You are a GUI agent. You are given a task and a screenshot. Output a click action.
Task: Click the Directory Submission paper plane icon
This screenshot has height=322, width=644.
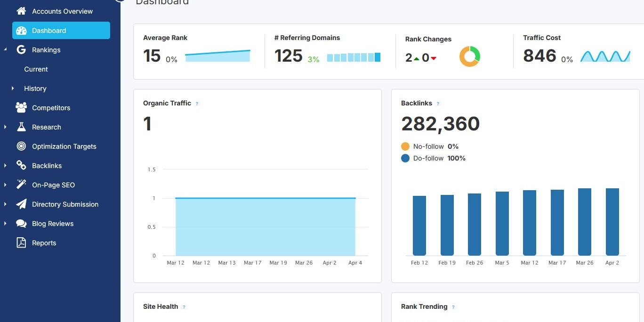coord(21,204)
